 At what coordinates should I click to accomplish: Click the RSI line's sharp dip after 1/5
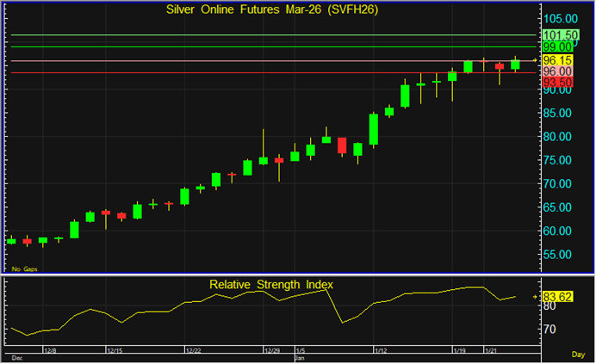pyautogui.click(x=343, y=323)
